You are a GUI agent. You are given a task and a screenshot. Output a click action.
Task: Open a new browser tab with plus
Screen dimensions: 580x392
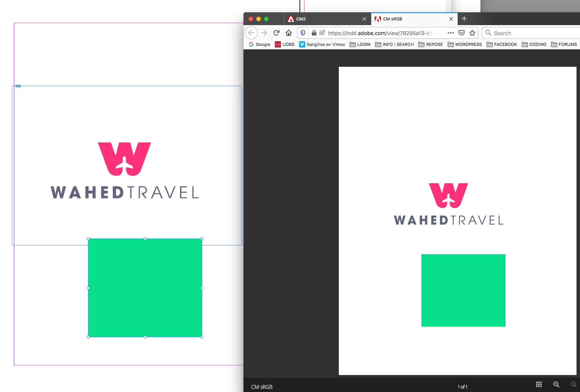pyautogui.click(x=464, y=19)
